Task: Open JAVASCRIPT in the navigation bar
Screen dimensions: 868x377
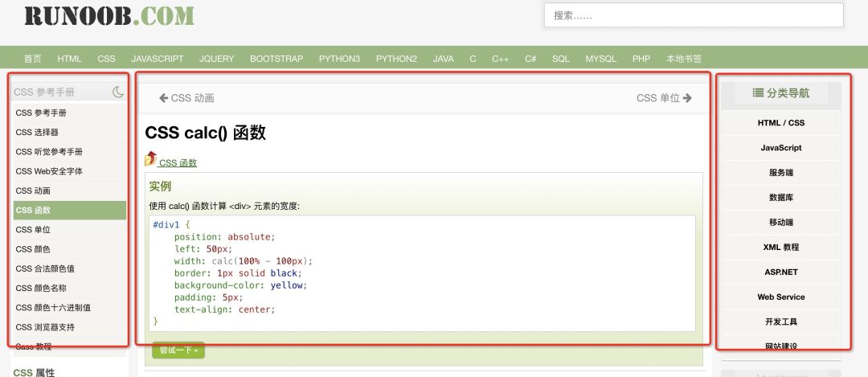Action: pyautogui.click(x=158, y=59)
